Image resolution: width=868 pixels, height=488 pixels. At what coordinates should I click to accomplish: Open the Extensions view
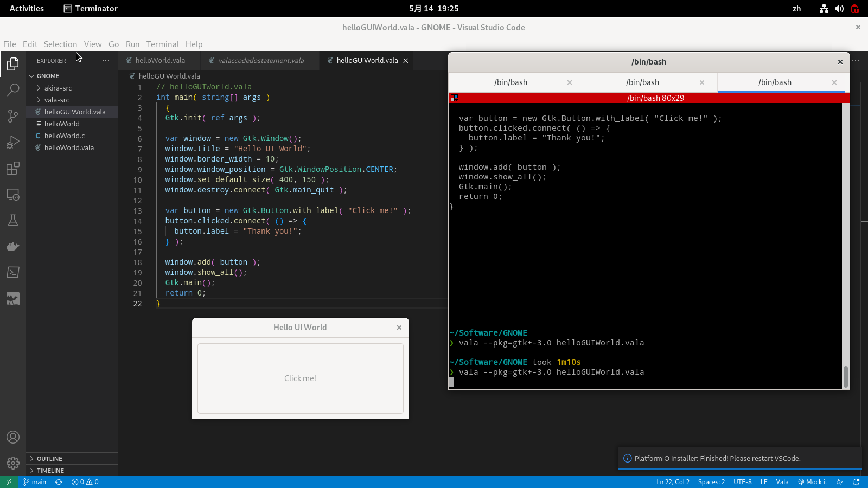click(x=13, y=169)
